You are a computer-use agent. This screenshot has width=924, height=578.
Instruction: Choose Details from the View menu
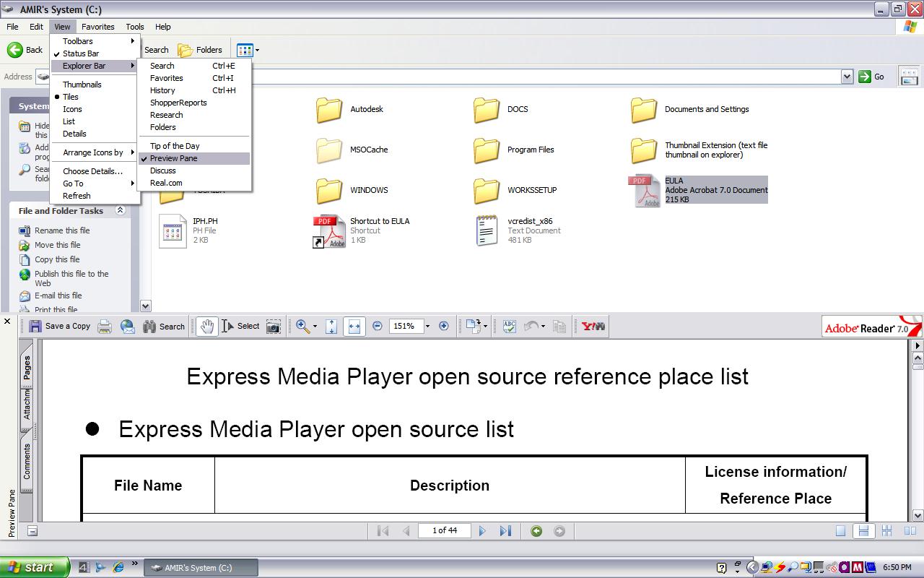pyautogui.click(x=74, y=134)
